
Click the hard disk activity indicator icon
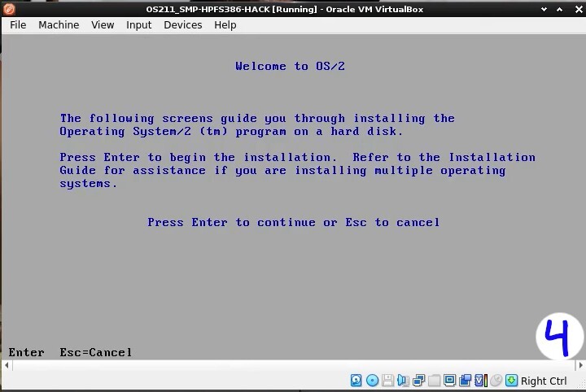coord(356,381)
